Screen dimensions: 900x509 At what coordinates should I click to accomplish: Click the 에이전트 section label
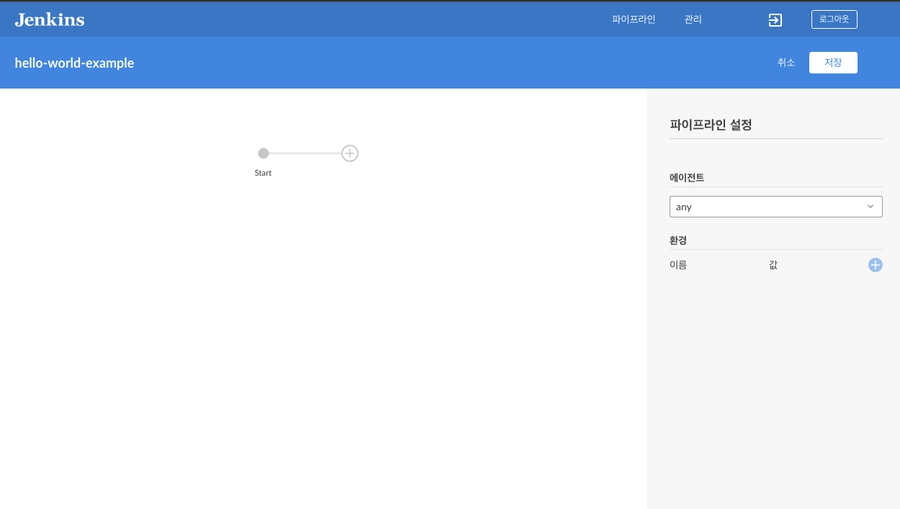(687, 178)
